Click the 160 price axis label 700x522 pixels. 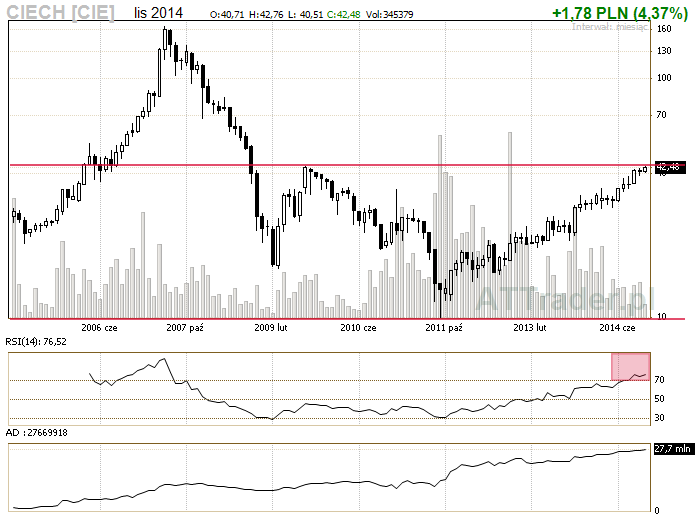(x=664, y=29)
